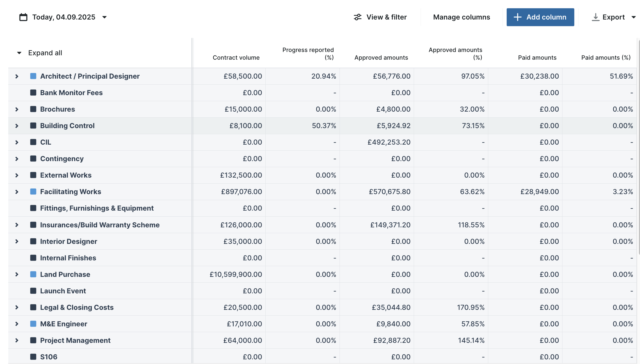640x364 pixels.
Task: Expand the Architect / Principal Designer row
Action: click(17, 76)
